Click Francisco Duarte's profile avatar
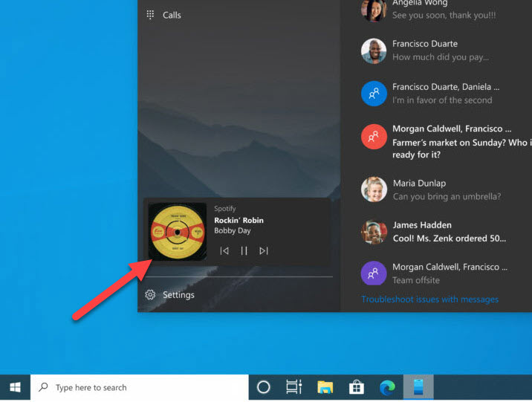The height and width of the screenshot is (402, 532). pyautogui.click(x=374, y=51)
